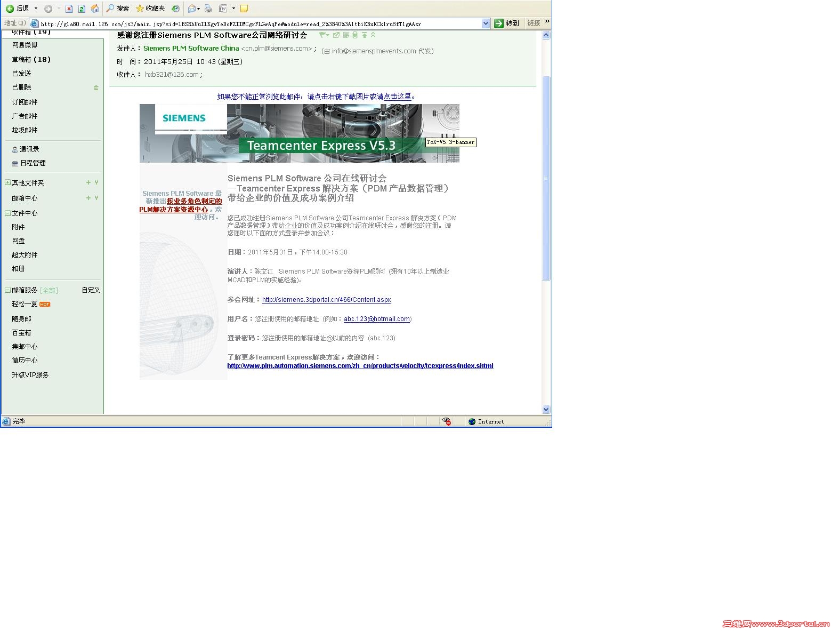Click the Internet zone status bar indicator
Viewport: 840px width, 631px height.
coord(486,421)
